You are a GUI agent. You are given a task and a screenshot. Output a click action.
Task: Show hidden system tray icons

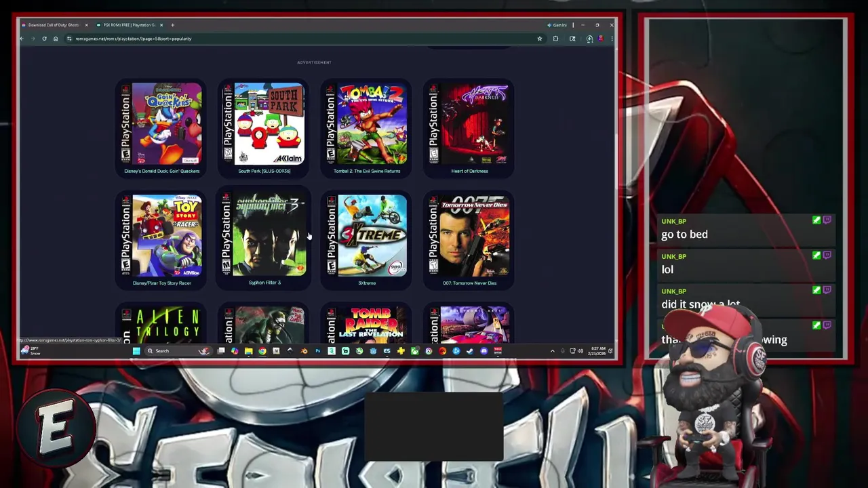coord(552,350)
